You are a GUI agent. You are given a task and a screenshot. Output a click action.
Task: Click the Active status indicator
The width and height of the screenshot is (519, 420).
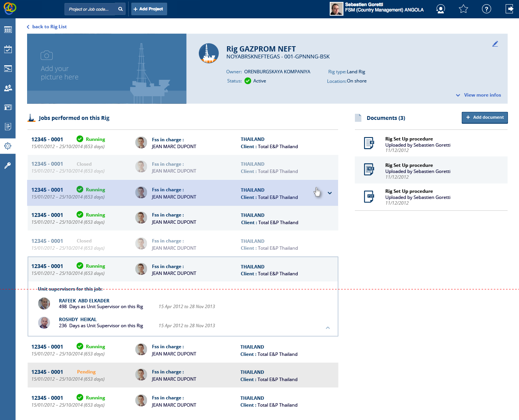255,81
